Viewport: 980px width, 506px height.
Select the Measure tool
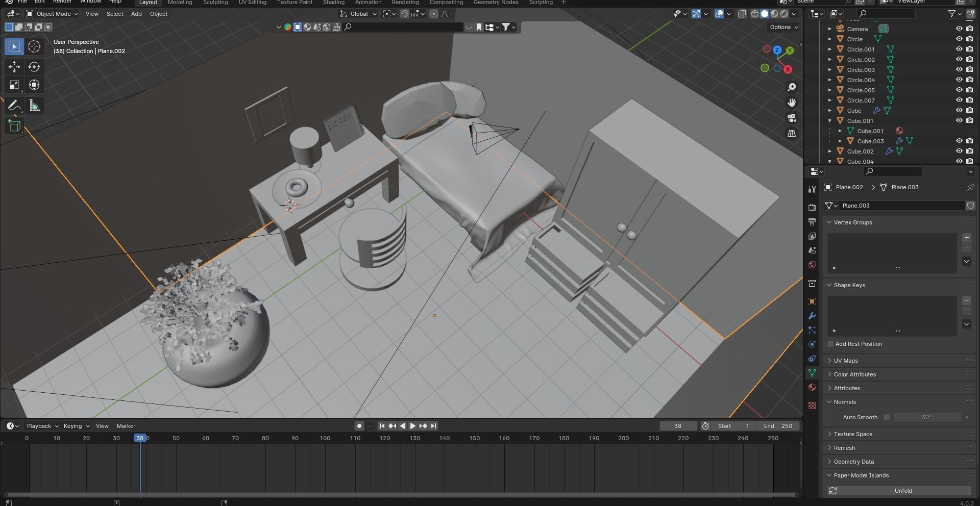point(34,106)
